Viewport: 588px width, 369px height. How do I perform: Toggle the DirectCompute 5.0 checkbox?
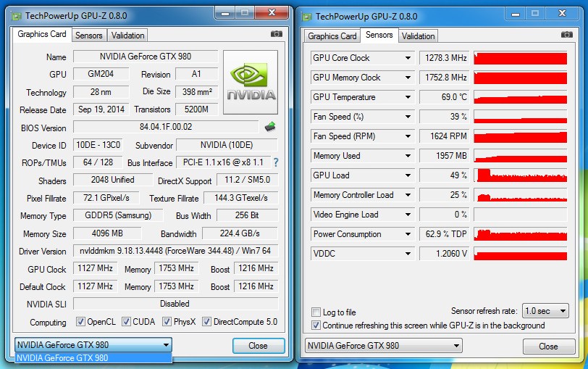coord(206,322)
